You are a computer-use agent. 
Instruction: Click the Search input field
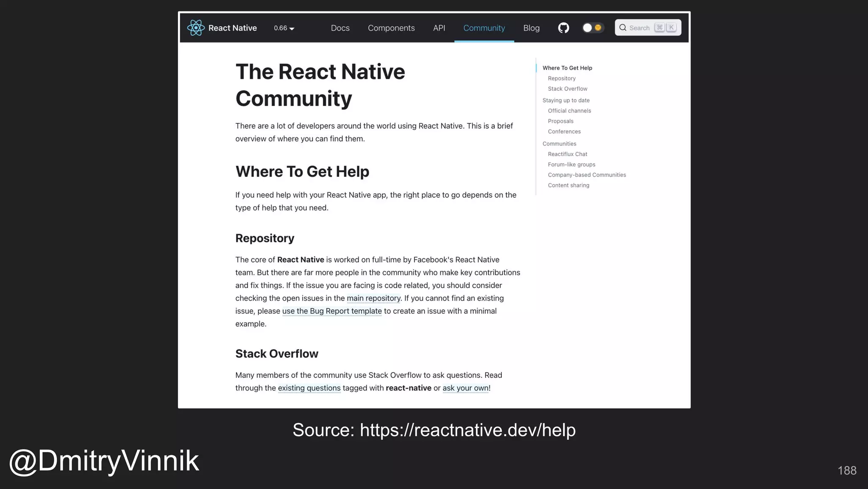pyautogui.click(x=648, y=28)
